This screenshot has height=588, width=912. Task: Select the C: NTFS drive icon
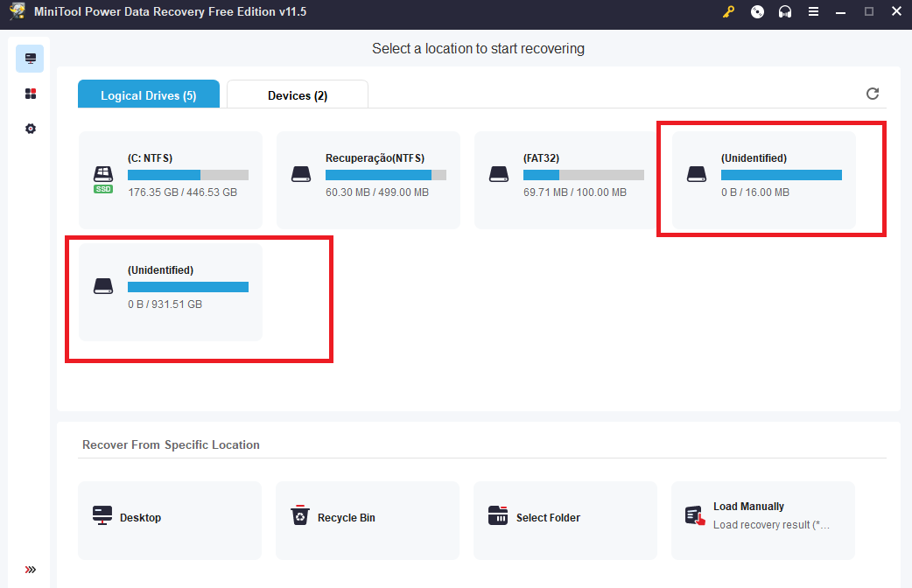pos(103,179)
